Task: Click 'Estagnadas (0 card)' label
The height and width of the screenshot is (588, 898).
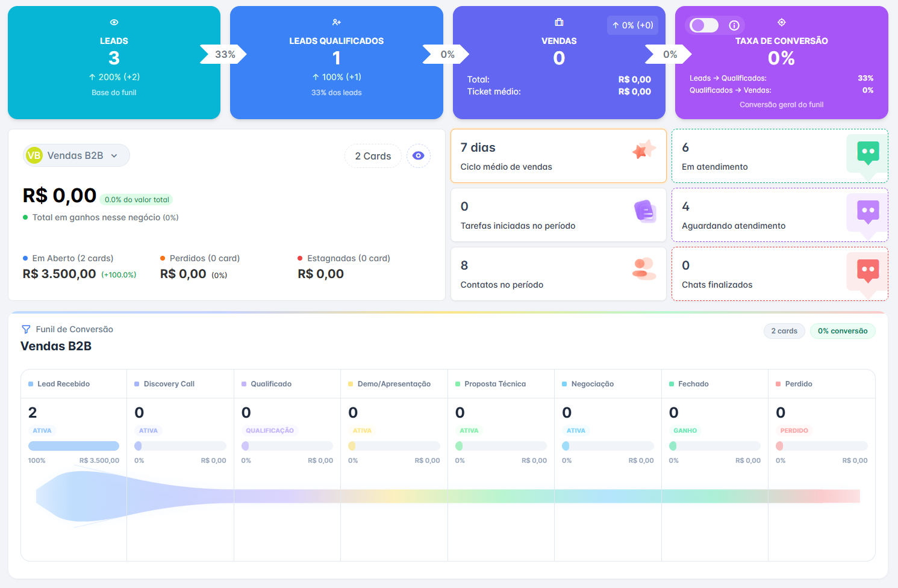Action: point(349,258)
